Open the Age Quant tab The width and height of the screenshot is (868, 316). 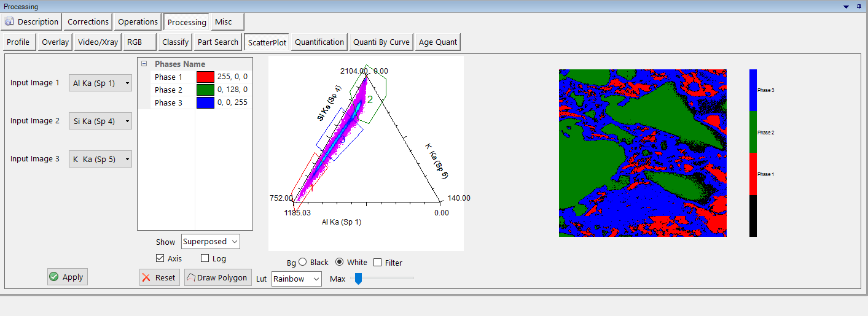click(x=437, y=42)
